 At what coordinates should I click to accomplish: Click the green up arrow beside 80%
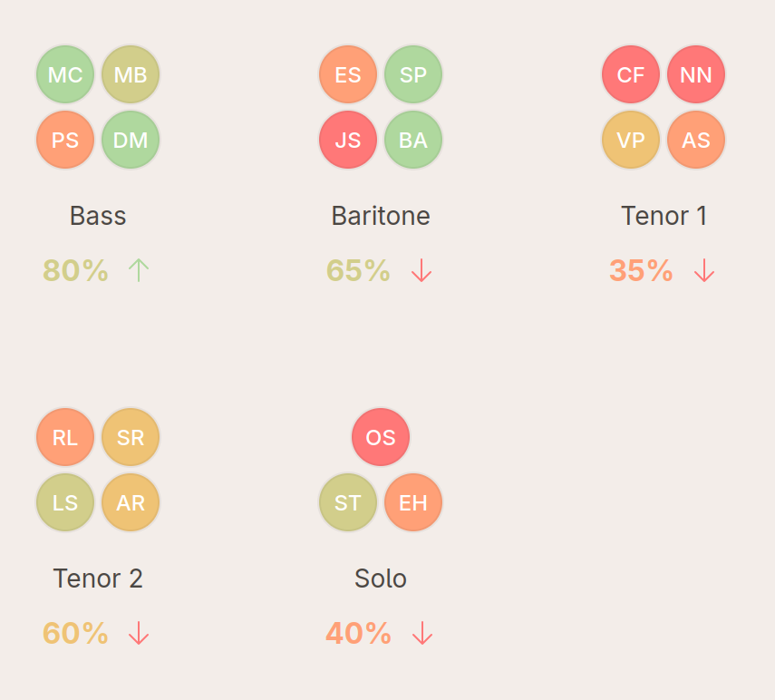139,270
